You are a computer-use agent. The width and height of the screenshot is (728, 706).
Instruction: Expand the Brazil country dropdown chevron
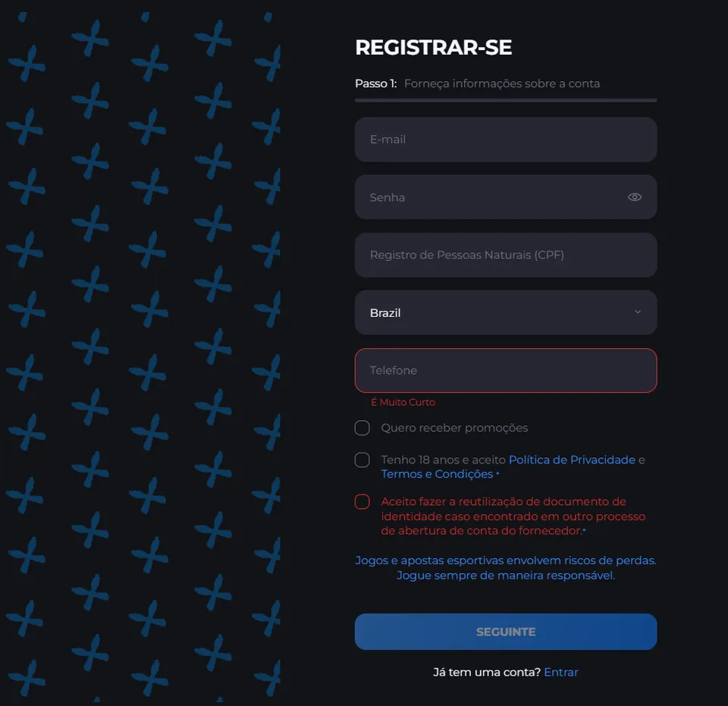pos(638,312)
